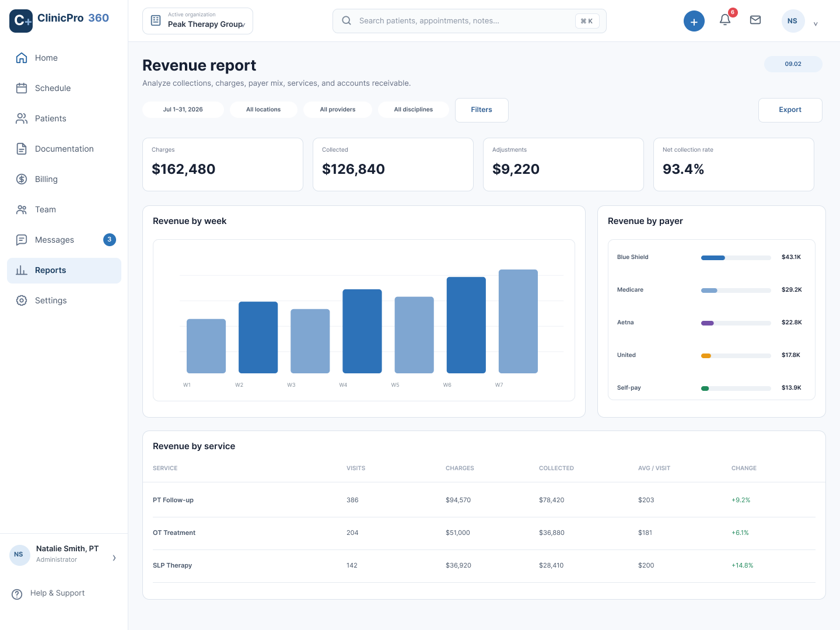
Task: Click the Reports bar chart icon
Action: tap(22, 270)
